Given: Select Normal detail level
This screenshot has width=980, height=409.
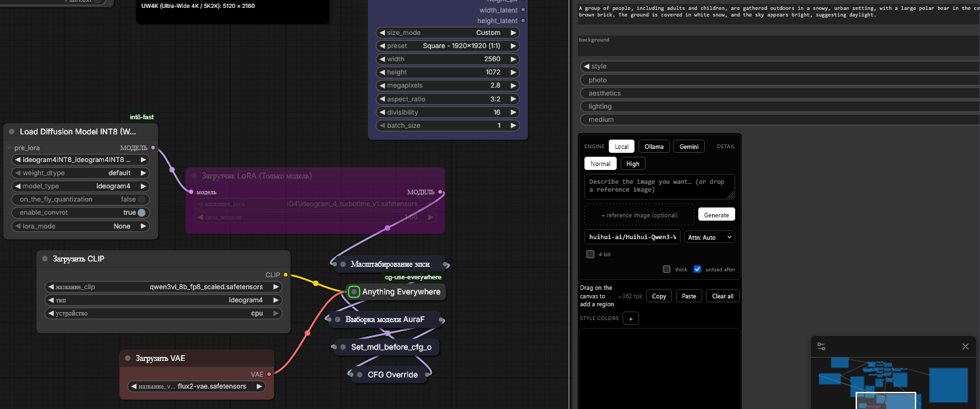Looking at the screenshot, I should [600, 163].
